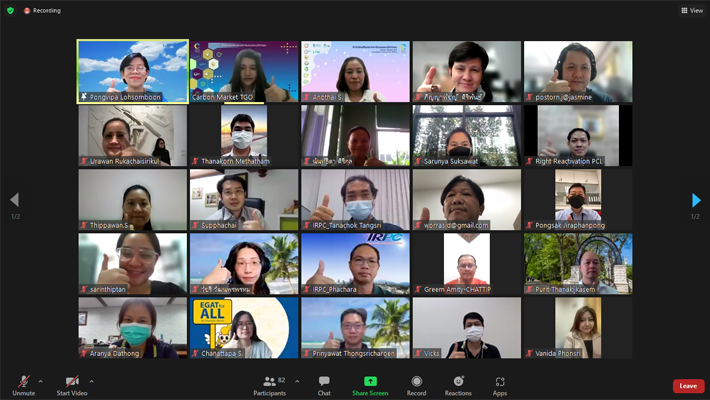Expand audio options arrow beside Unmute
This screenshot has width=710, height=400.
tap(40, 381)
